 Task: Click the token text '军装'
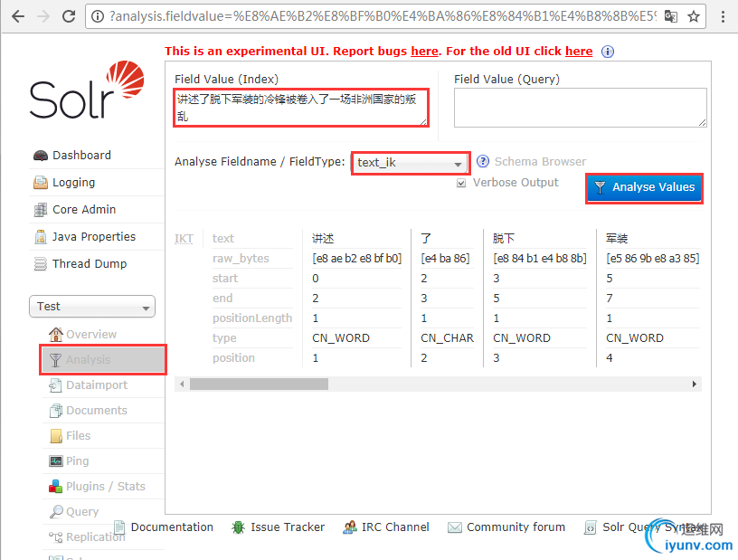tap(617, 238)
